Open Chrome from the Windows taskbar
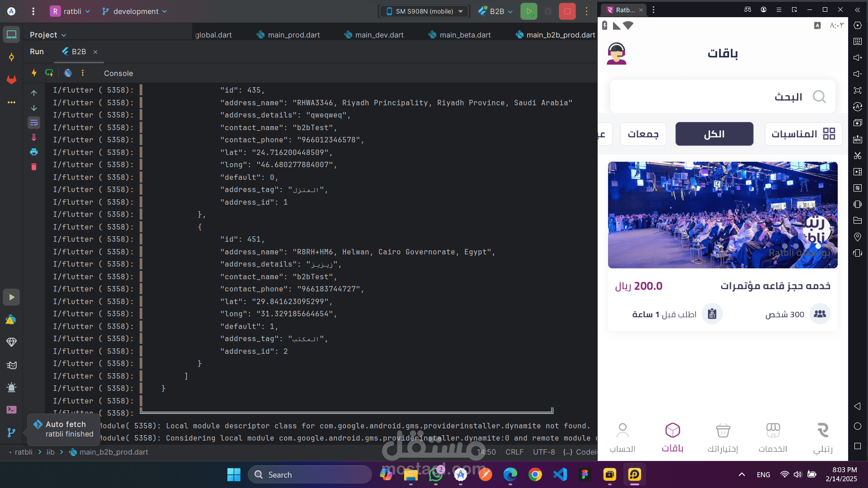 click(x=535, y=474)
